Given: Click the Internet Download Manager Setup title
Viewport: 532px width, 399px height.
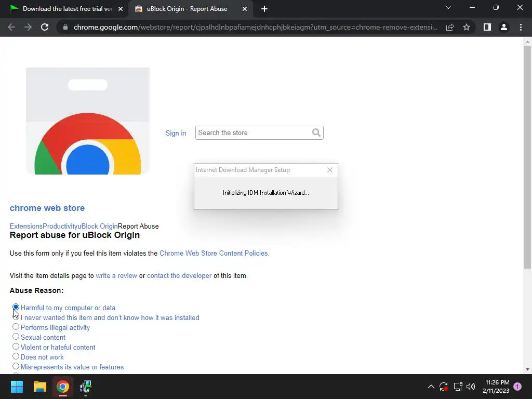Looking at the screenshot, I should pos(243,170).
